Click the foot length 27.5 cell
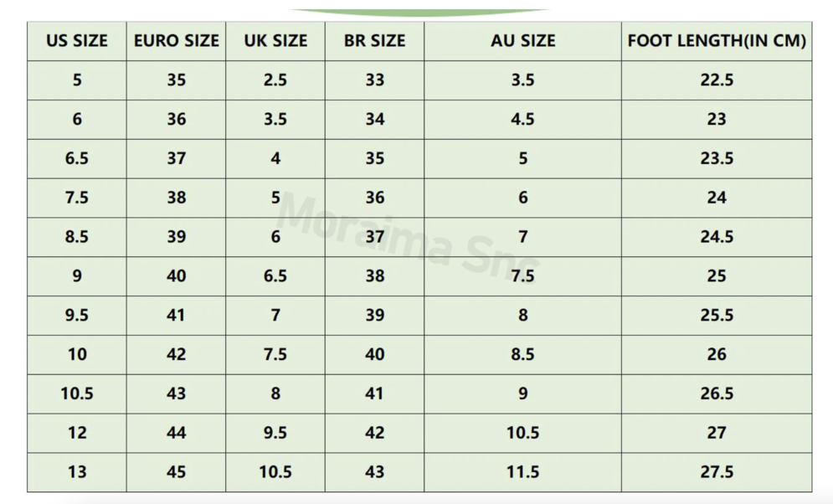833x504 pixels. 717,472
